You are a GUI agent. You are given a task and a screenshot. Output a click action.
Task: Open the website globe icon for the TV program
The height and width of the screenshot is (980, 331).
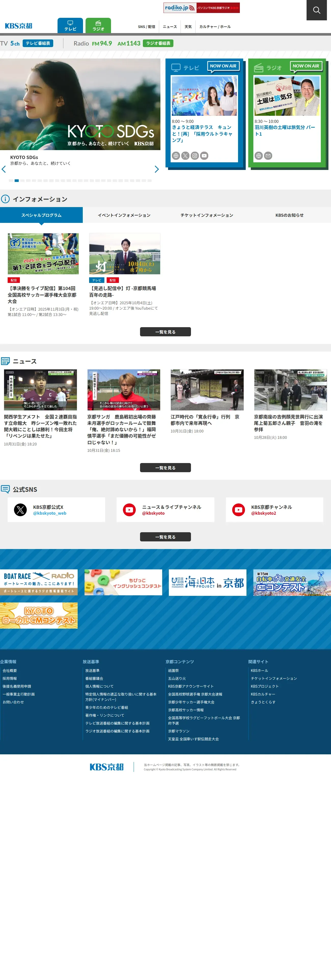tap(176, 156)
